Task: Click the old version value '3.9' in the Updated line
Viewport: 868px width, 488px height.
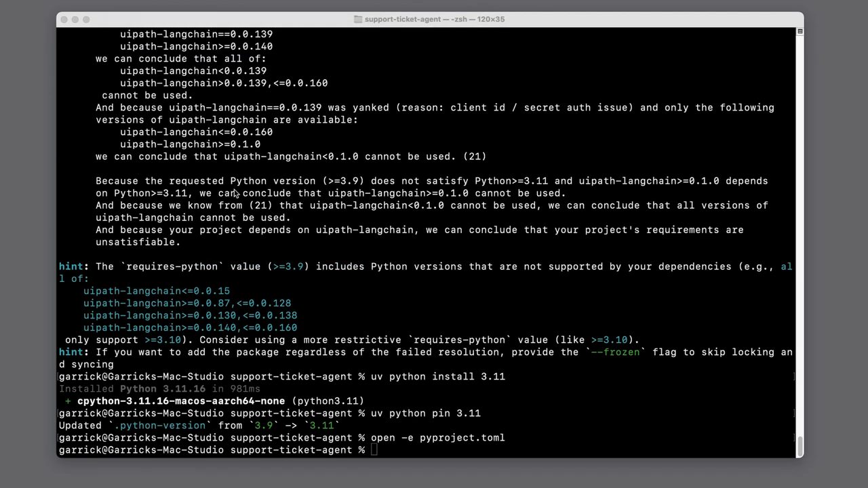Action: click(x=264, y=425)
